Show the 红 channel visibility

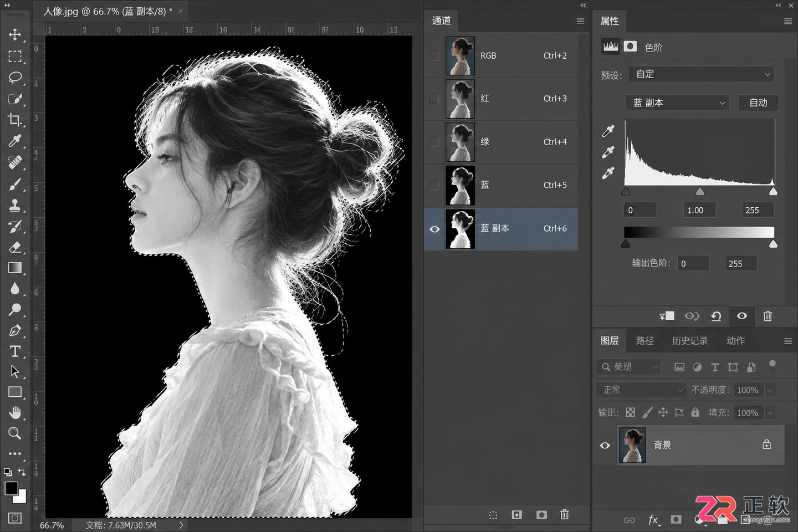pos(434,99)
